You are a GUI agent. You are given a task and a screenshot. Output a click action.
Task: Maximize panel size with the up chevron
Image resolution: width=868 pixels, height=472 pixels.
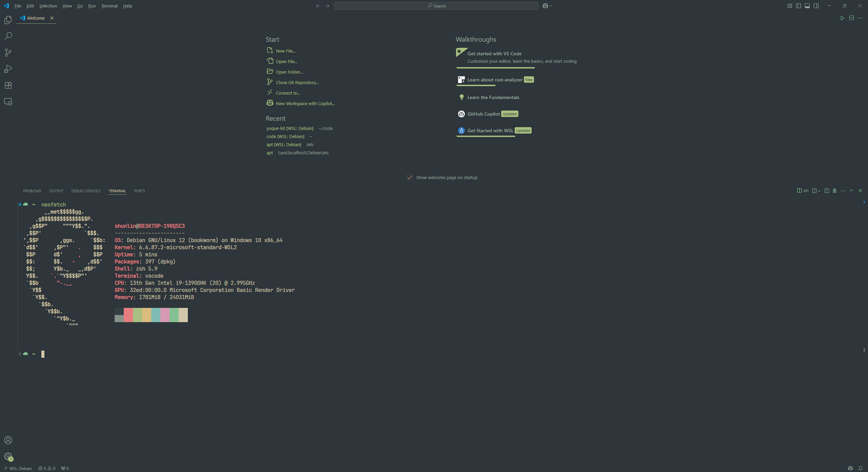[851, 191]
